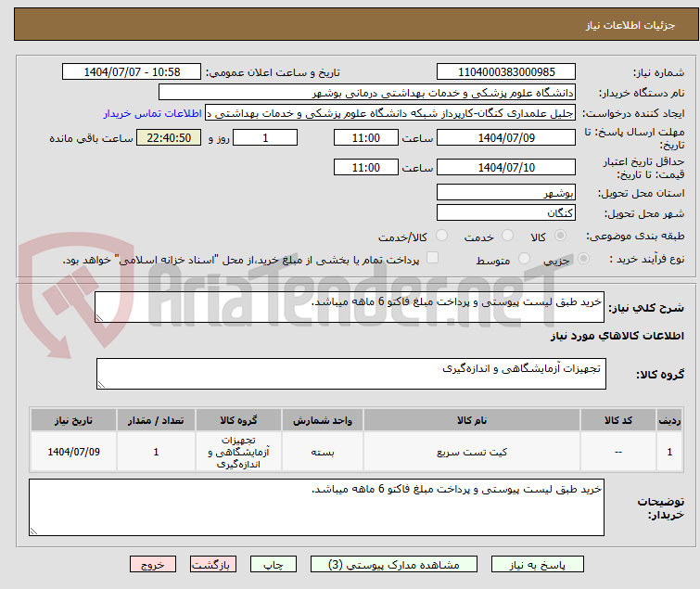700x589 pixels.
Task: Click the response deadline date 1404/07/09 field
Action: point(506,137)
